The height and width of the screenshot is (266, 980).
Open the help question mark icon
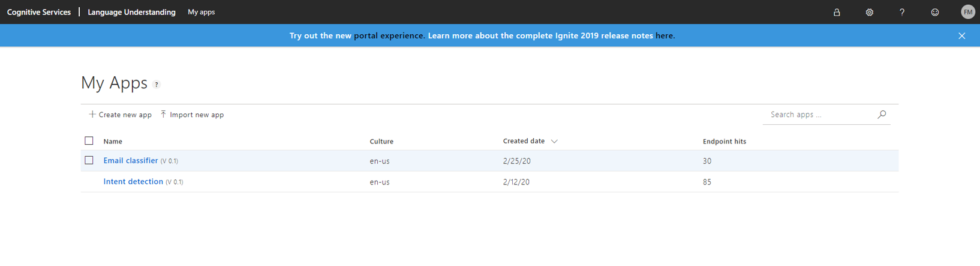click(x=902, y=12)
